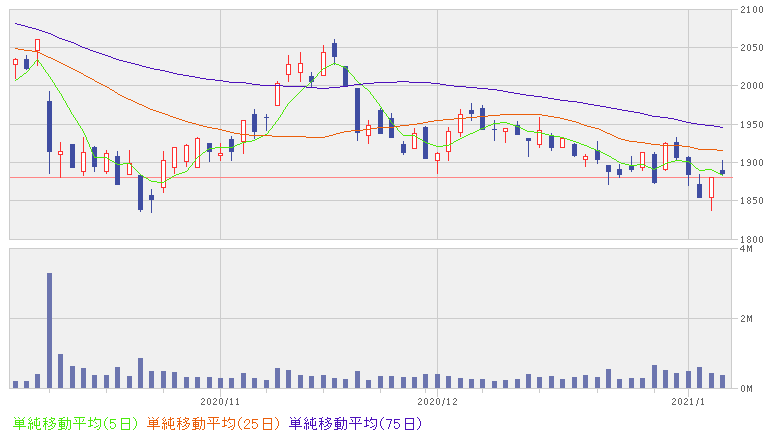The height and width of the screenshot is (441, 776).
Task: Click the 2000 price axis label
Action: (749, 87)
